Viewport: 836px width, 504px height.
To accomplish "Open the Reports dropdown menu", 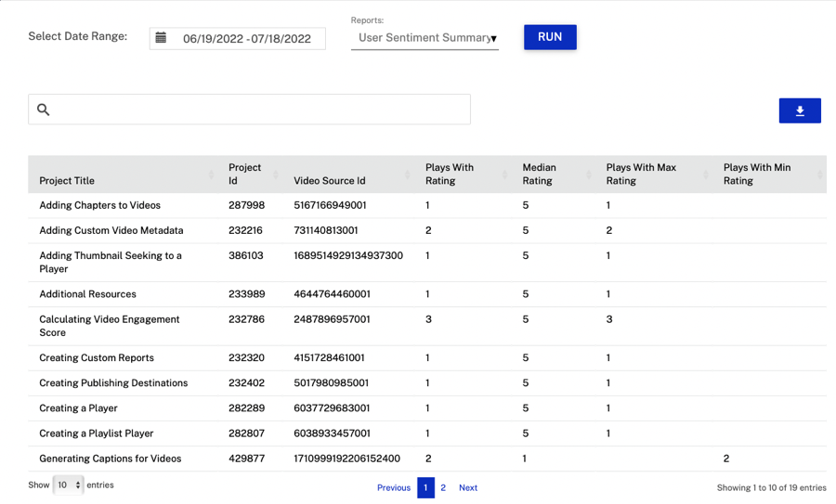I will coord(425,38).
